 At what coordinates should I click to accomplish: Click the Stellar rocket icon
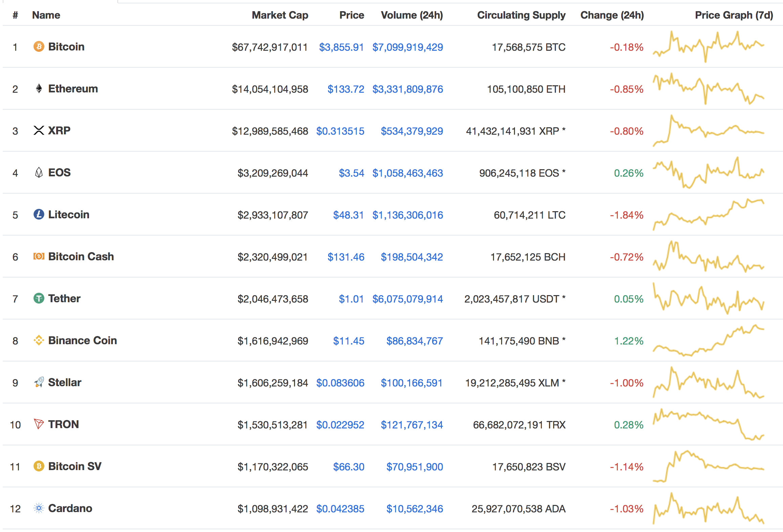(39, 382)
